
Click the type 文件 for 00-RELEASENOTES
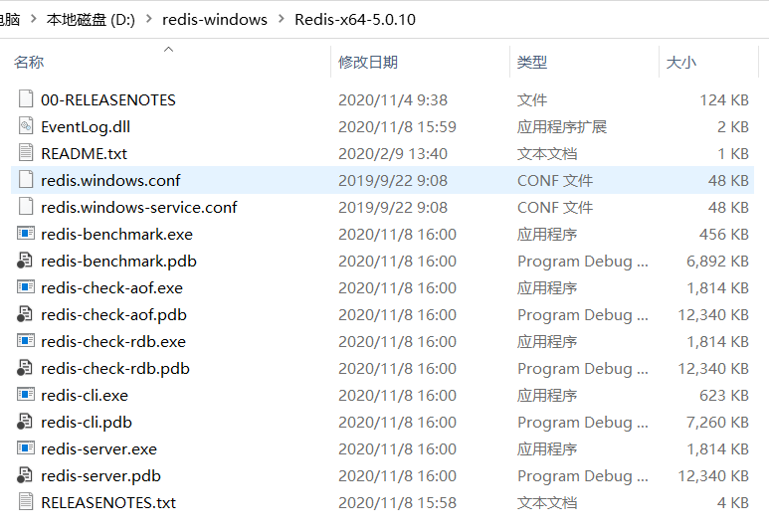[x=532, y=100]
